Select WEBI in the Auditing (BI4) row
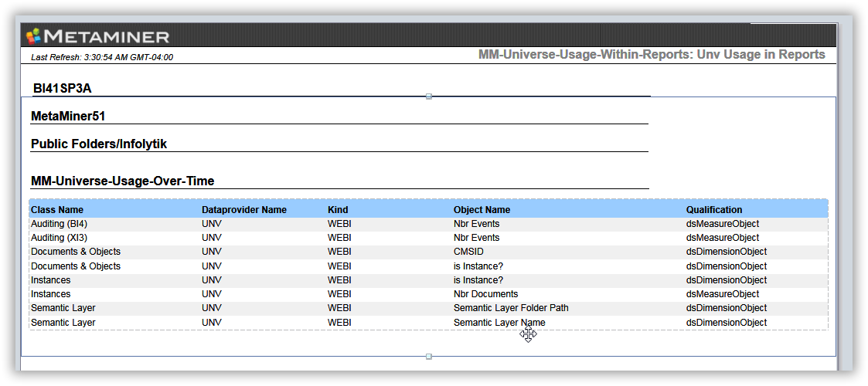The width and height of the screenshot is (868, 386). tap(339, 224)
